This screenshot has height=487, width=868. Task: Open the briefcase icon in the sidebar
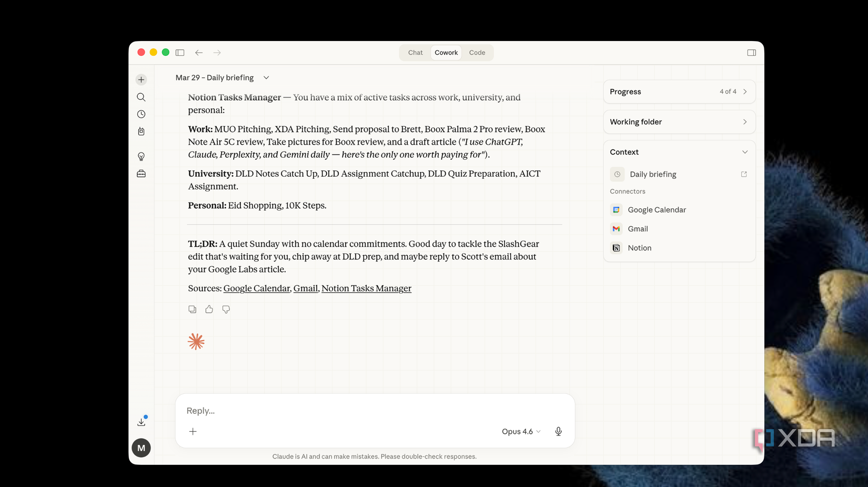[141, 174]
